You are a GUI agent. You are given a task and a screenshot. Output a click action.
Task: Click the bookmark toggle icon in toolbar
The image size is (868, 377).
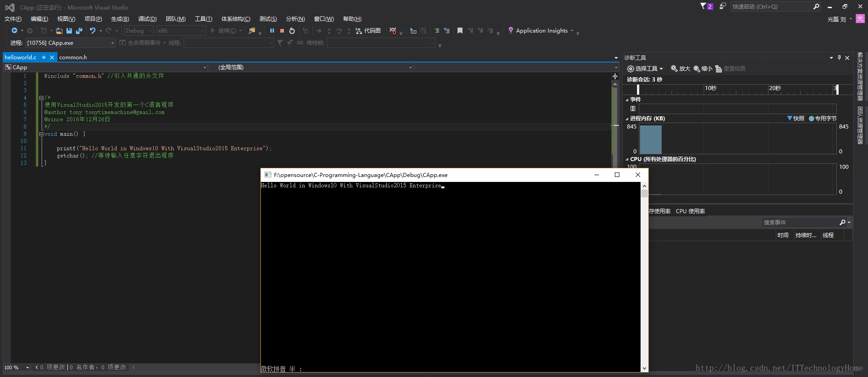click(460, 31)
